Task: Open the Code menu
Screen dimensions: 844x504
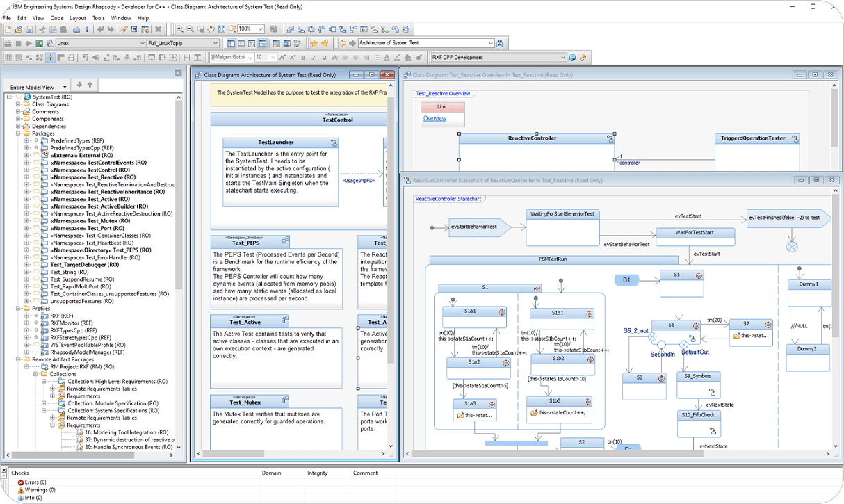Action: tap(57, 18)
